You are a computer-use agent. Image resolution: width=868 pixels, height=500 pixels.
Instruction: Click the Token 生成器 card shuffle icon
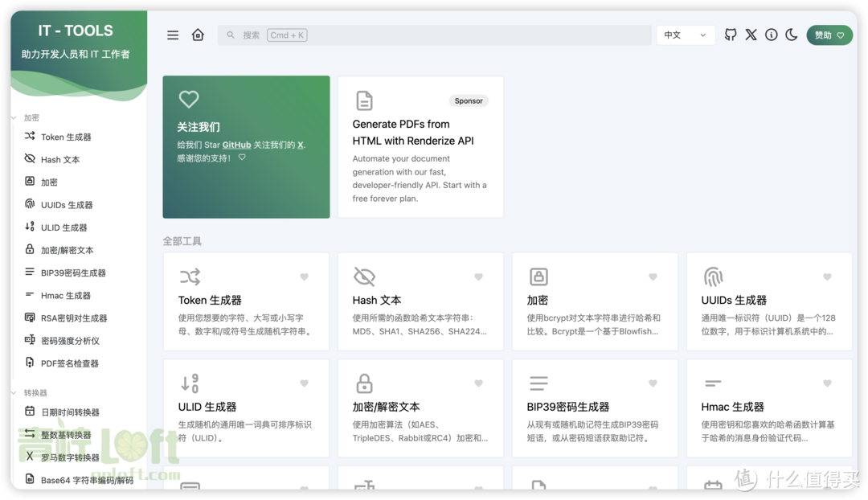190,277
